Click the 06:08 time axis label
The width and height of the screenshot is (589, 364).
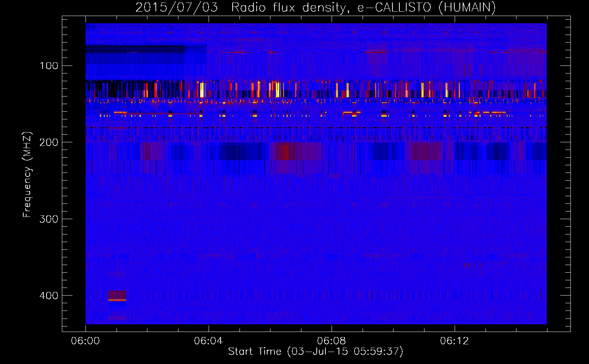[x=331, y=341]
